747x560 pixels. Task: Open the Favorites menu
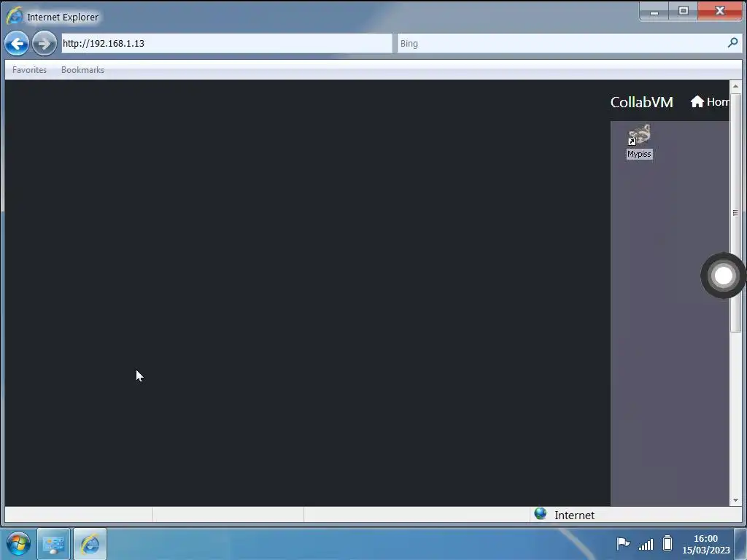point(29,70)
